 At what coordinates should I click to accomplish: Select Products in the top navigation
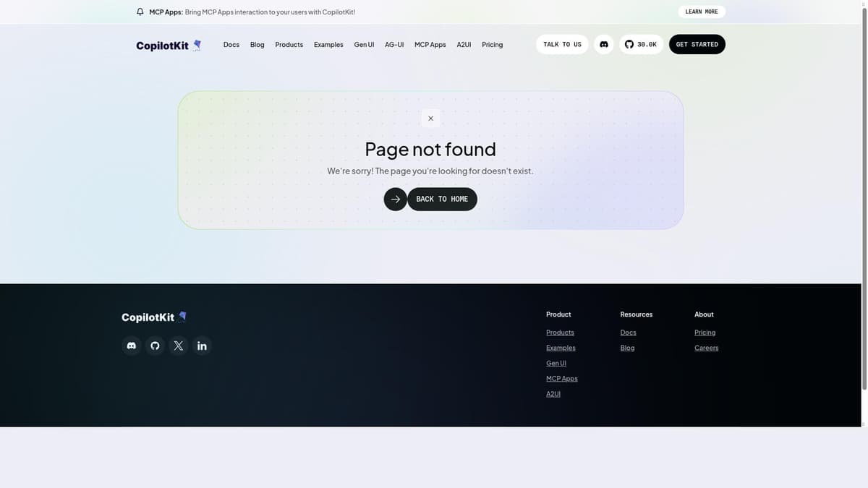click(x=289, y=45)
